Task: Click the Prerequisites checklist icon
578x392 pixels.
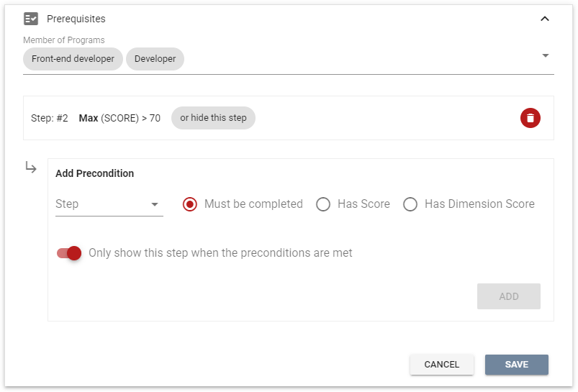Action: click(31, 19)
